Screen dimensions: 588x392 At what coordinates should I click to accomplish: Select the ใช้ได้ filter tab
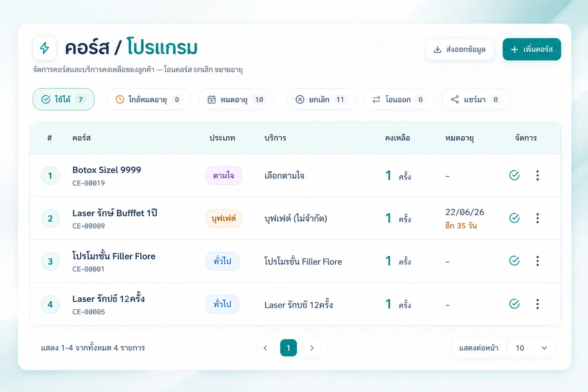[64, 100]
